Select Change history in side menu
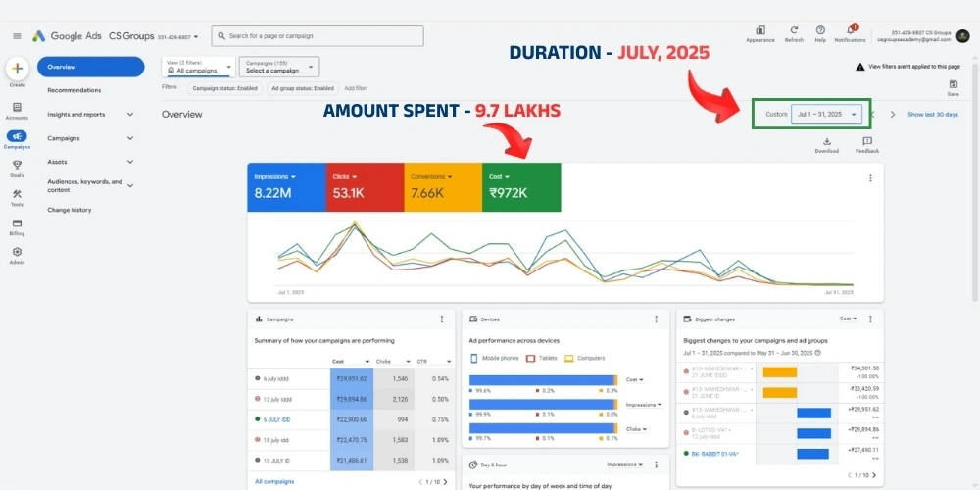The width and height of the screenshot is (980, 490). (70, 210)
